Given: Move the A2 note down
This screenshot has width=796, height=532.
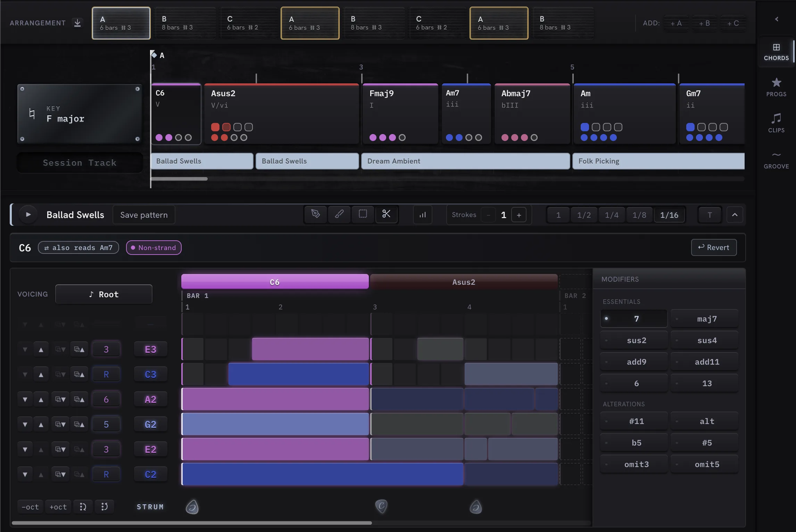Looking at the screenshot, I should (x=25, y=399).
